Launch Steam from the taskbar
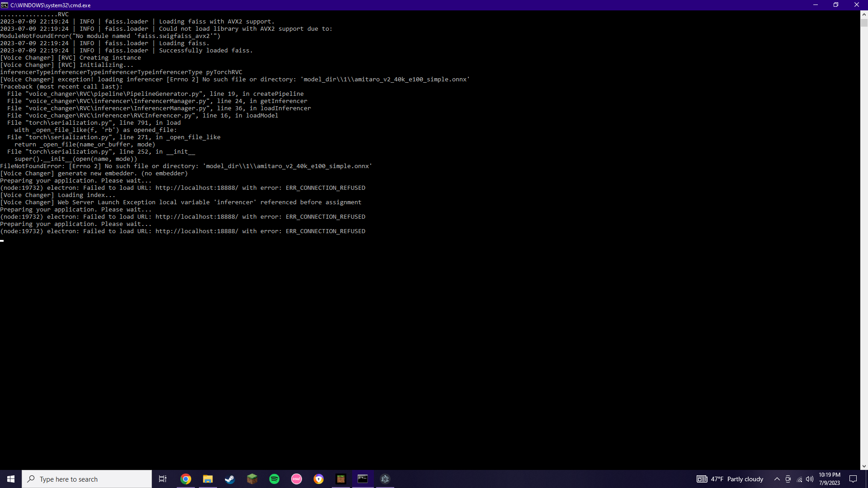 point(230,479)
